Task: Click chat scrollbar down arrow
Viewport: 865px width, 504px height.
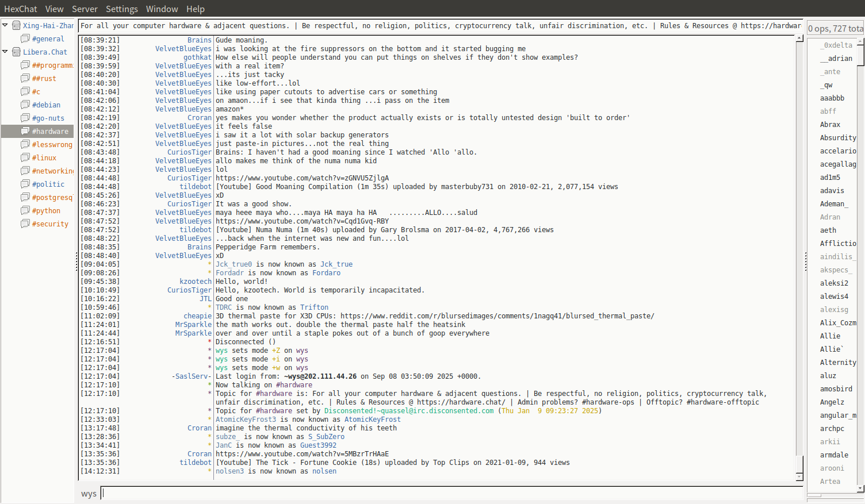Action: tap(799, 477)
